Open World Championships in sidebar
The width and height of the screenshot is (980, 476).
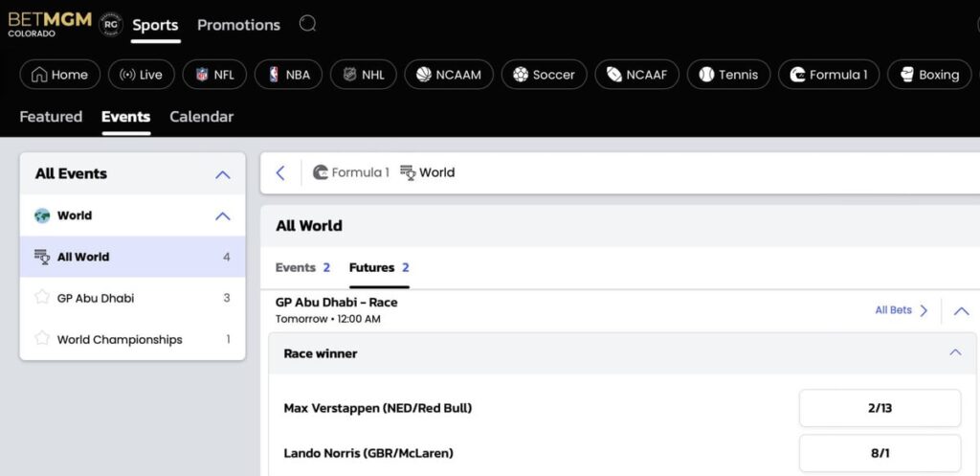(x=132, y=340)
